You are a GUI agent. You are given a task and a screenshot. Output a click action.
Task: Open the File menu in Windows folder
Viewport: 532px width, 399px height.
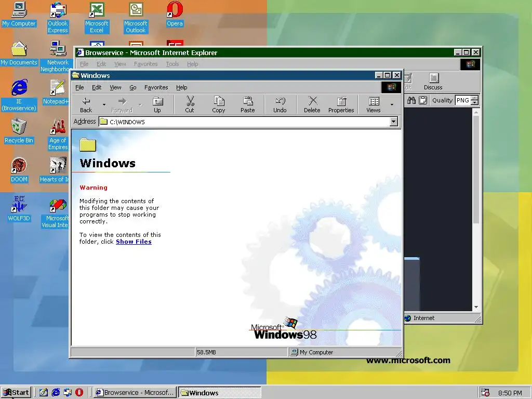point(79,87)
